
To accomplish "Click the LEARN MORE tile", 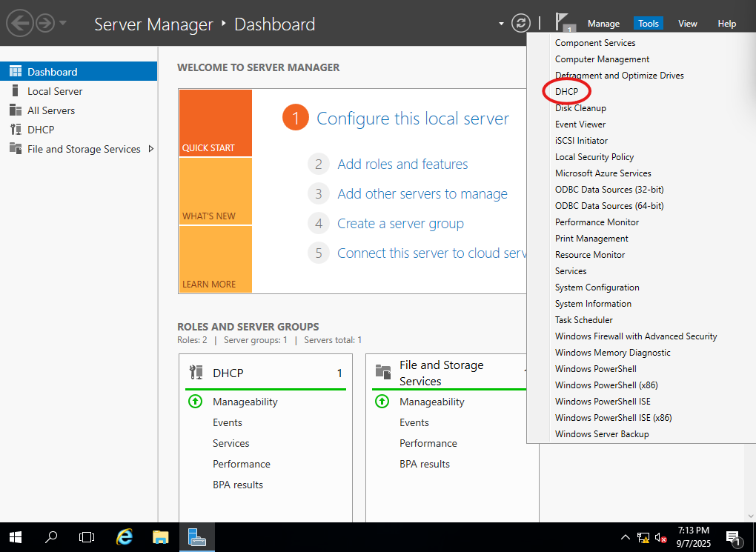I will tap(216, 259).
